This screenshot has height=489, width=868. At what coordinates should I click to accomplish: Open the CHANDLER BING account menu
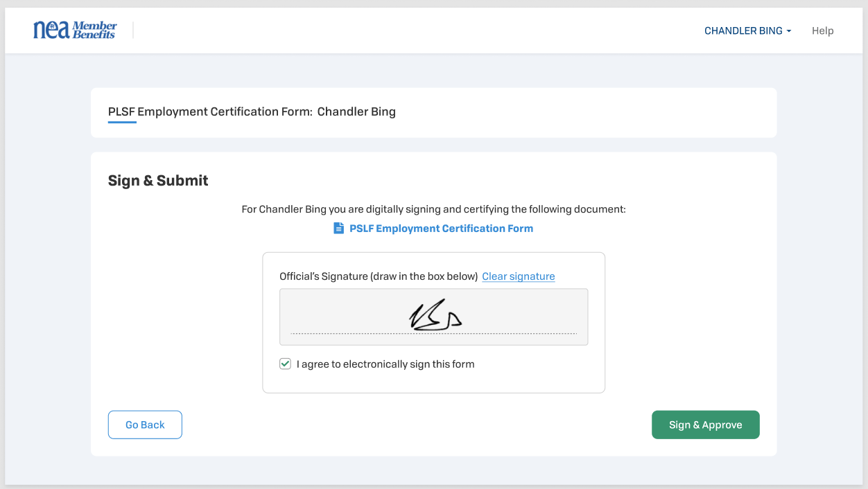[743, 30]
